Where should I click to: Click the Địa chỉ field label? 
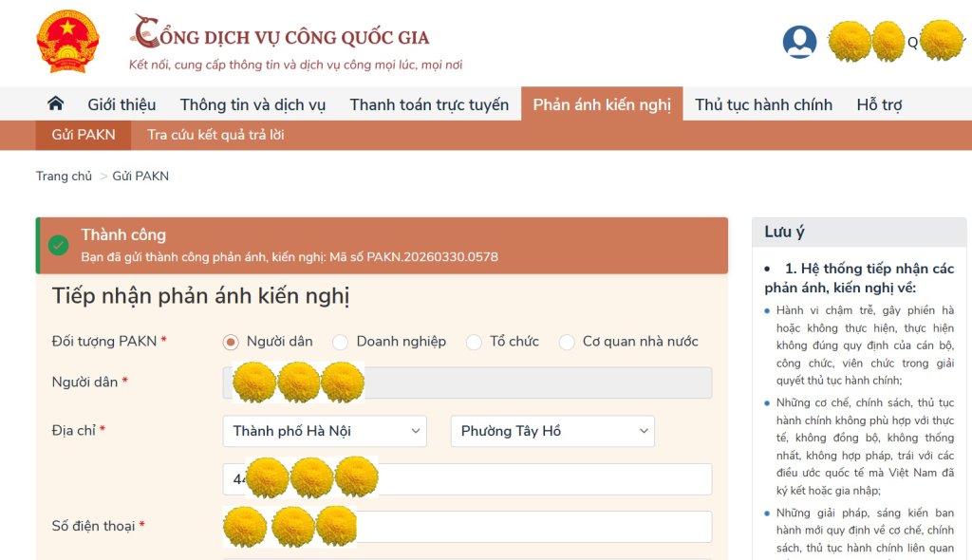click(x=74, y=430)
